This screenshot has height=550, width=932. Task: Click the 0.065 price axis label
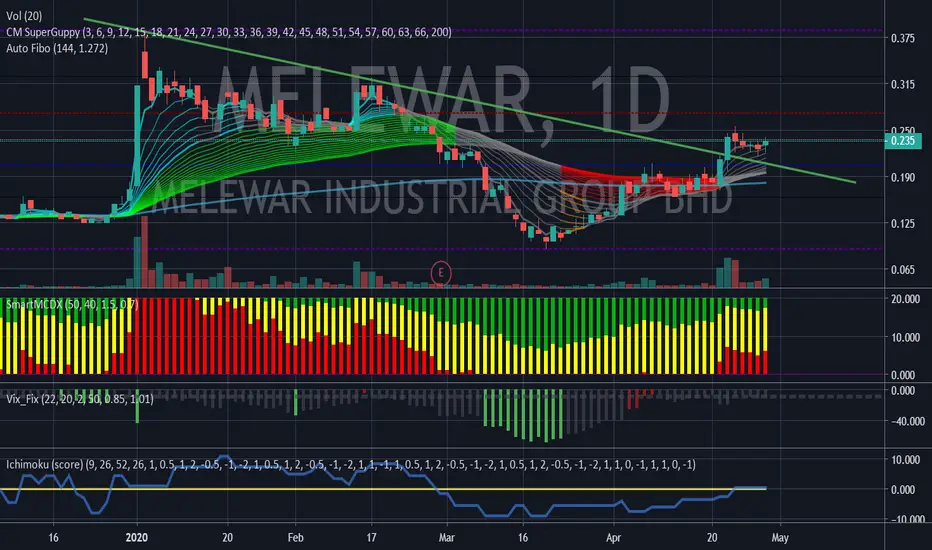click(x=903, y=270)
